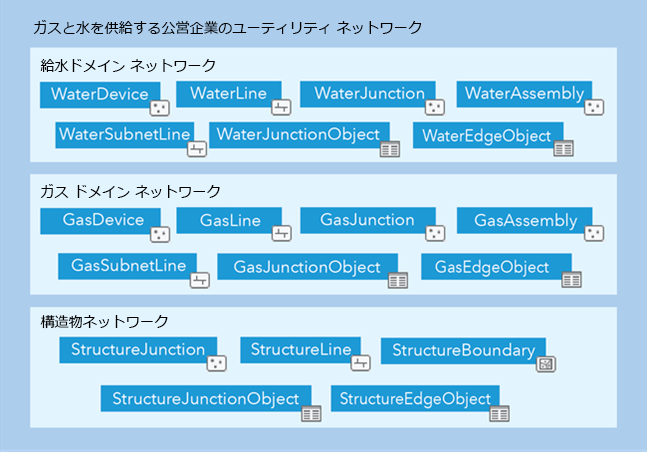Click the ガス ドメイン ネットワーク heading
Screen dimensions: 647x452
coord(130,190)
